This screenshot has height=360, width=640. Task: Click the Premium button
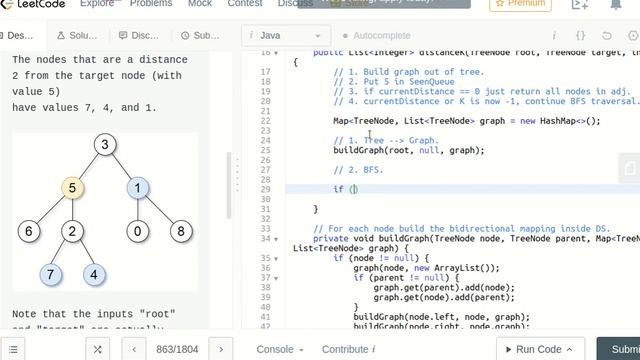pos(520,4)
